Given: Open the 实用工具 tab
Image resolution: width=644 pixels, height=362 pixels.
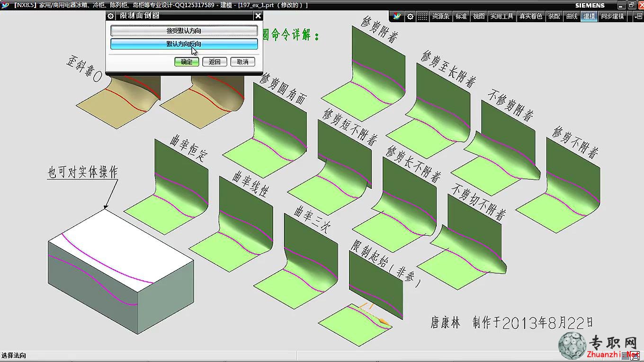Looking at the screenshot, I should pyautogui.click(x=501, y=17).
